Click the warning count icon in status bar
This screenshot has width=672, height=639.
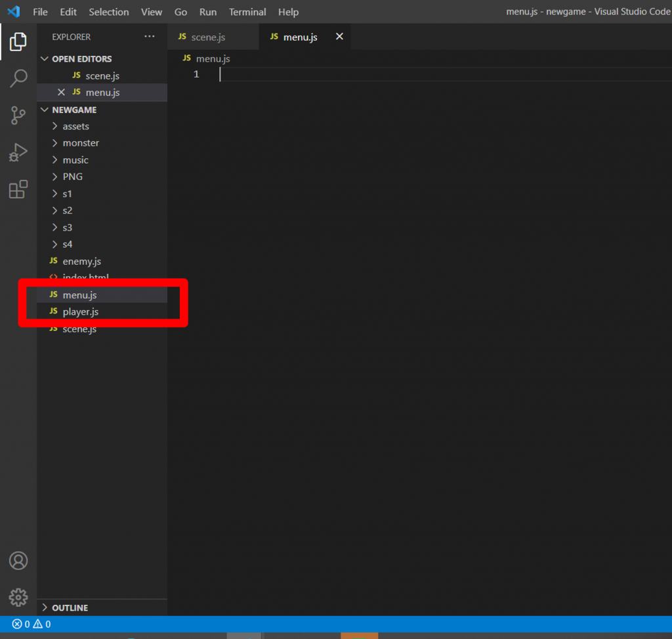coord(37,623)
